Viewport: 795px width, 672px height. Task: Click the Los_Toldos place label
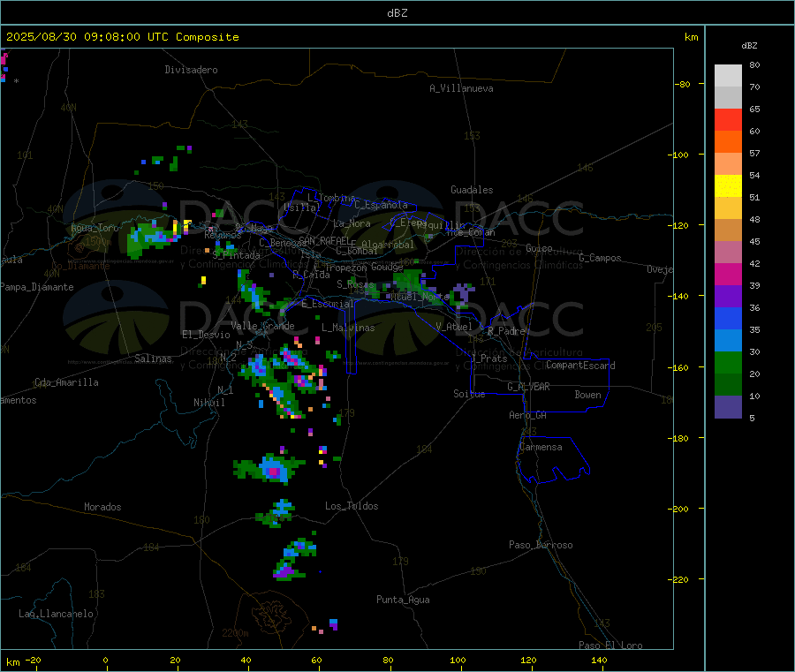(x=352, y=506)
